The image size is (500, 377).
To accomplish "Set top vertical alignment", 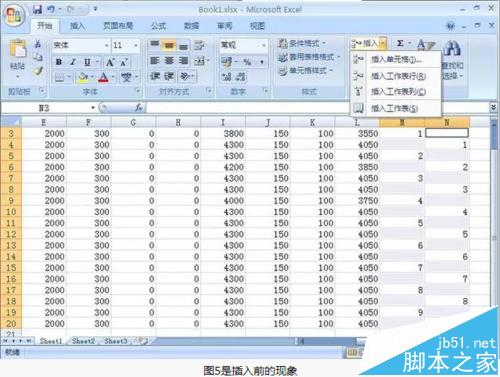I will pyautogui.click(x=154, y=45).
